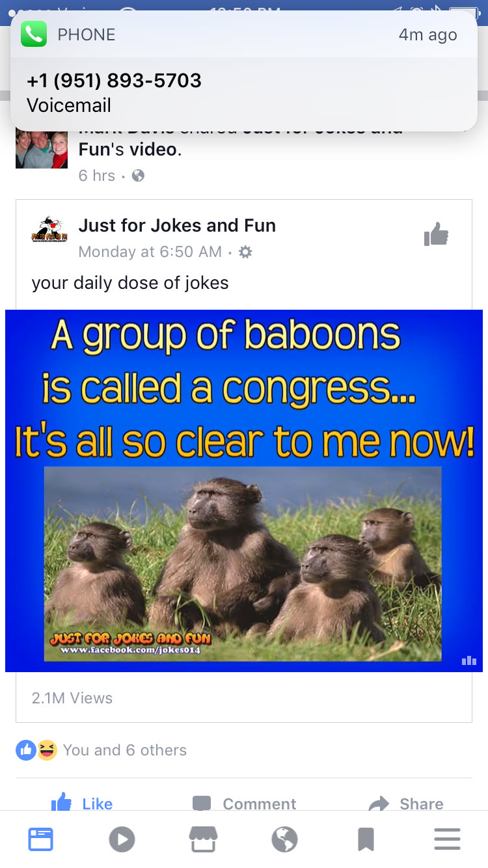View the public globe audience icon
The image size is (488, 868).
click(x=138, y=176)
